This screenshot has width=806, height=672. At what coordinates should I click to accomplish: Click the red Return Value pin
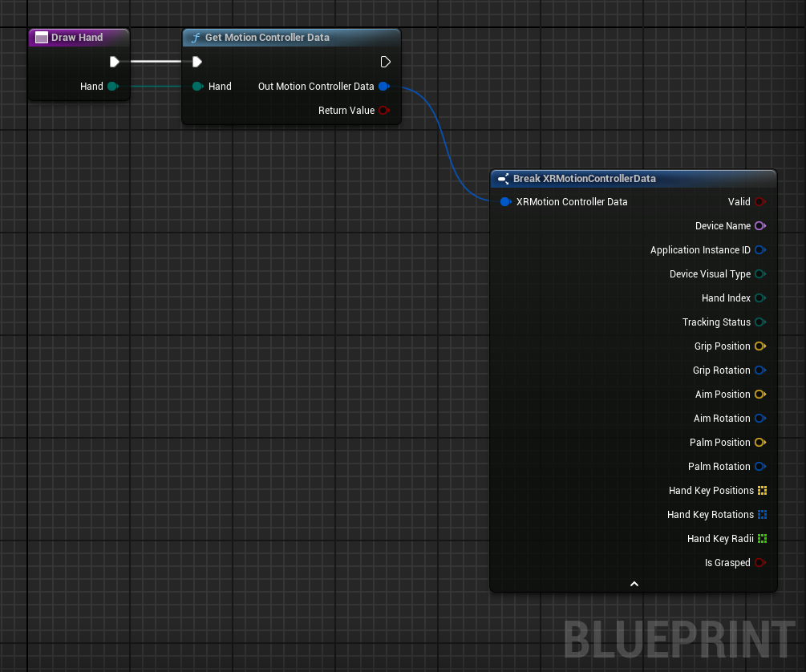pyautogui.click(x=383, y=111)
